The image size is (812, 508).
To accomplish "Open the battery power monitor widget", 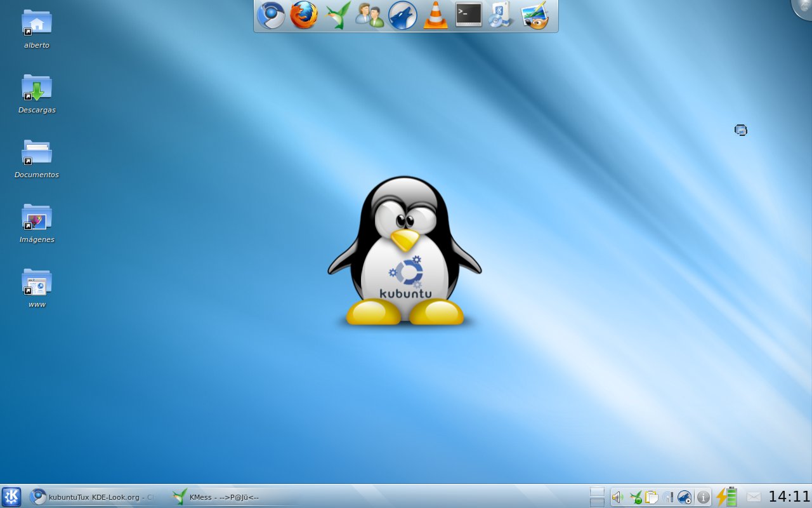I will point(727,497).
